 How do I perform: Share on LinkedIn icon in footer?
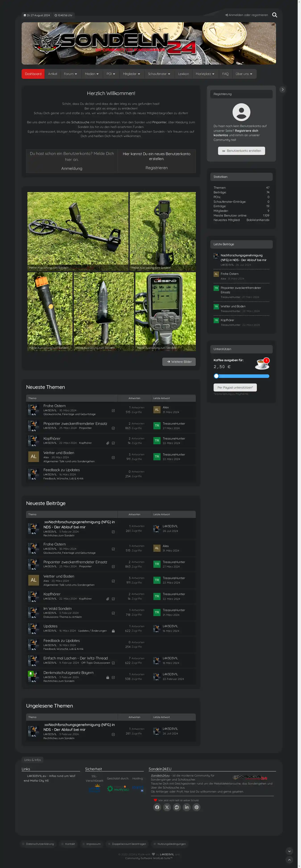pos(187,807)
